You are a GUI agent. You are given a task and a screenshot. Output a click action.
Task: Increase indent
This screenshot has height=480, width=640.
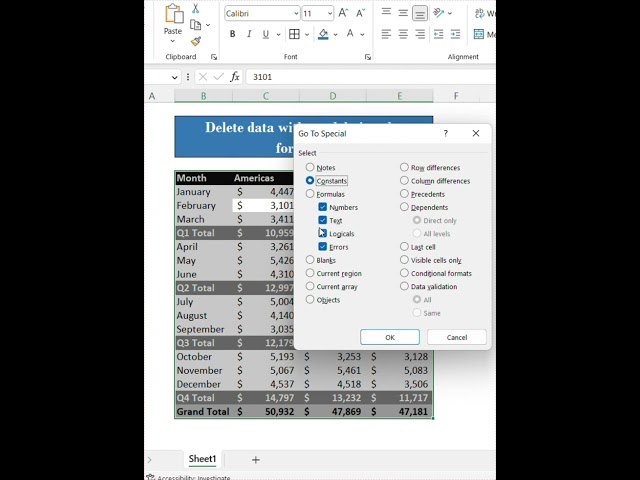click(456, 34)
